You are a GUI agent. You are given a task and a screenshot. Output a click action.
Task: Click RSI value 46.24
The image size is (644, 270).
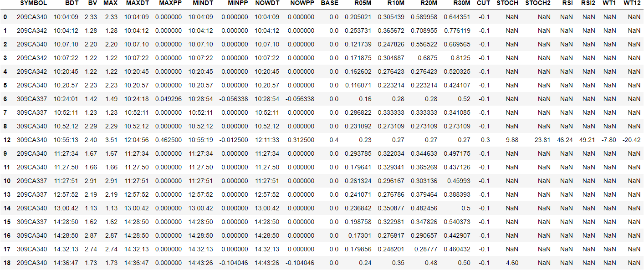565,140
